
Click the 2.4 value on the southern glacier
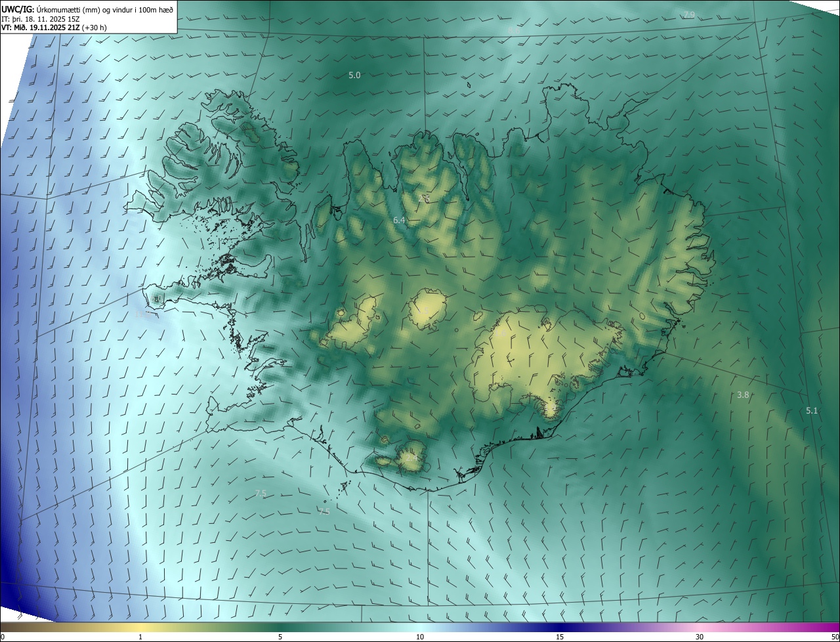pos(411,458)
